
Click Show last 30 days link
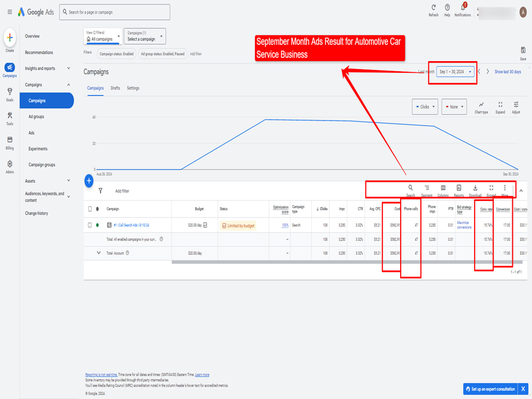(x=508, y=72)
